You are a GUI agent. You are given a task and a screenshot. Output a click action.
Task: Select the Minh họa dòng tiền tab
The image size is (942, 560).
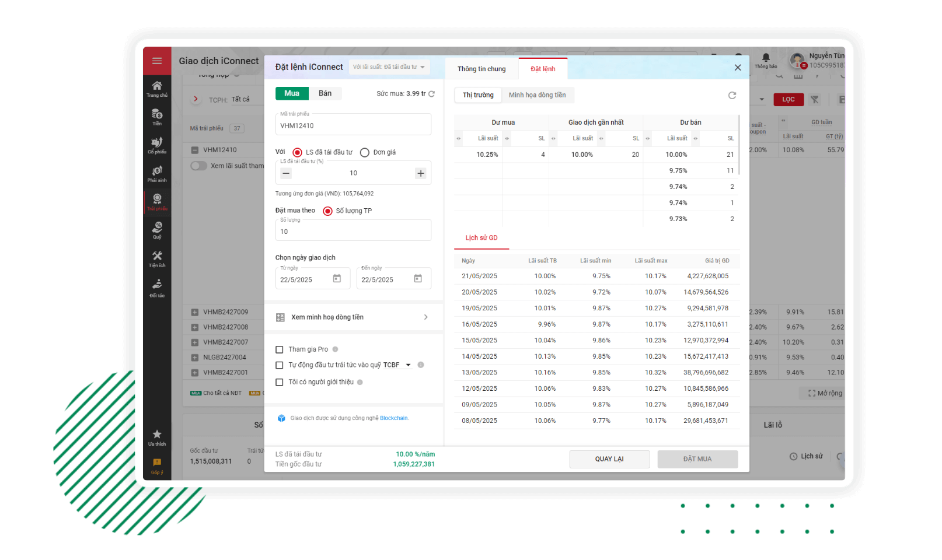pyautogui.click(x=537, y=95)
